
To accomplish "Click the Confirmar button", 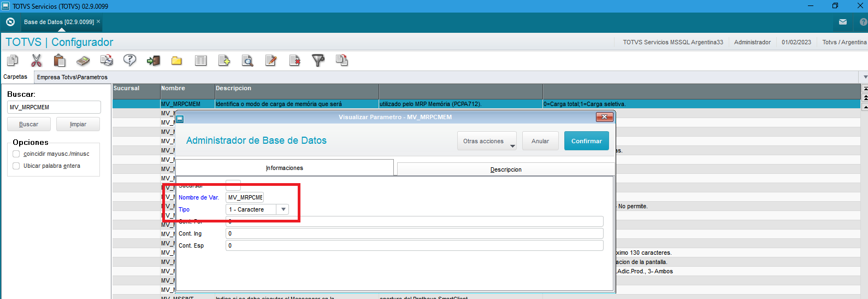I will pyautogui.click(x=587, y=141).
